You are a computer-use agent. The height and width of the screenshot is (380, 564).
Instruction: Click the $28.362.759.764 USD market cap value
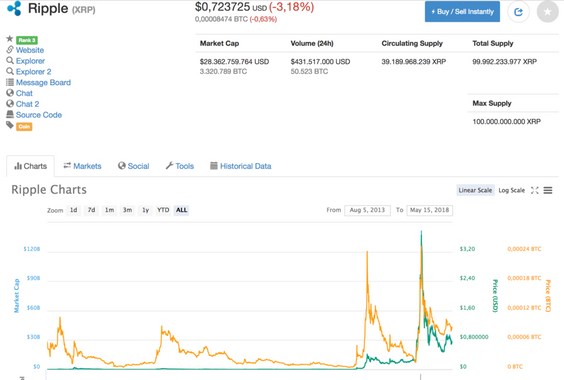click(x=235, y=62)
